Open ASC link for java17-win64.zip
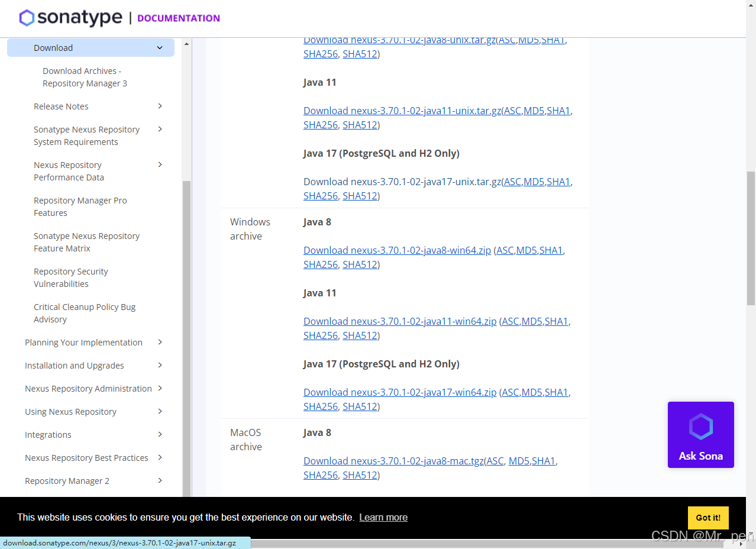The height and width of the screenshot is (549, 756). click(511, 392)
